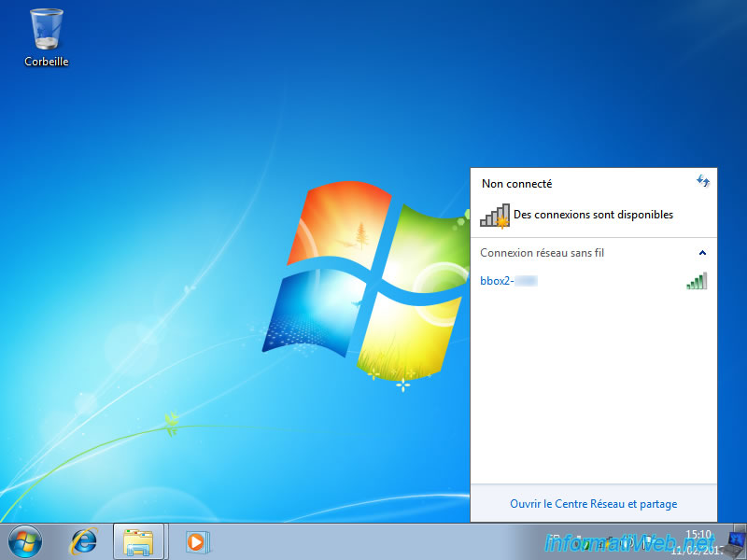Refresh the network list with the arrows icon
The width and height of the screenshot is (747, 560).
703,181
